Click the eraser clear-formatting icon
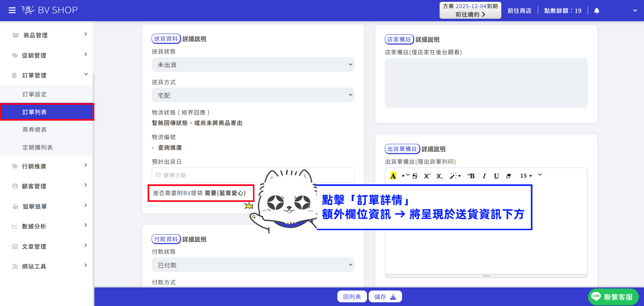 509,176
